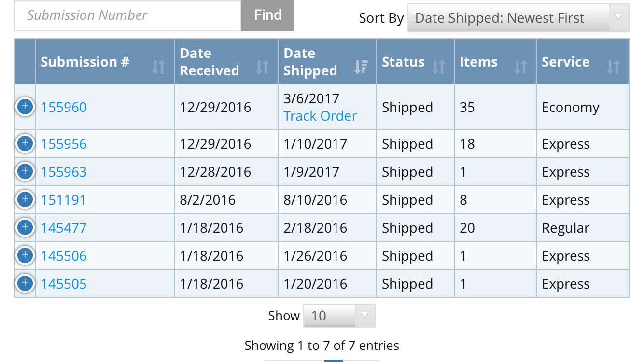This screenshot has height=362, width=644.
Task: Open the Sort By dropdown
Action: pos(518,18)
